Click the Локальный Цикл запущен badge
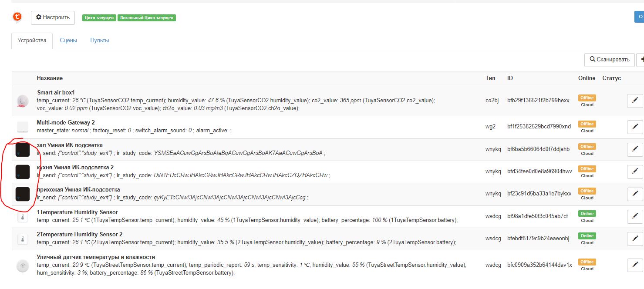Screen dimensions: 644x289 (x=147, y=18)
